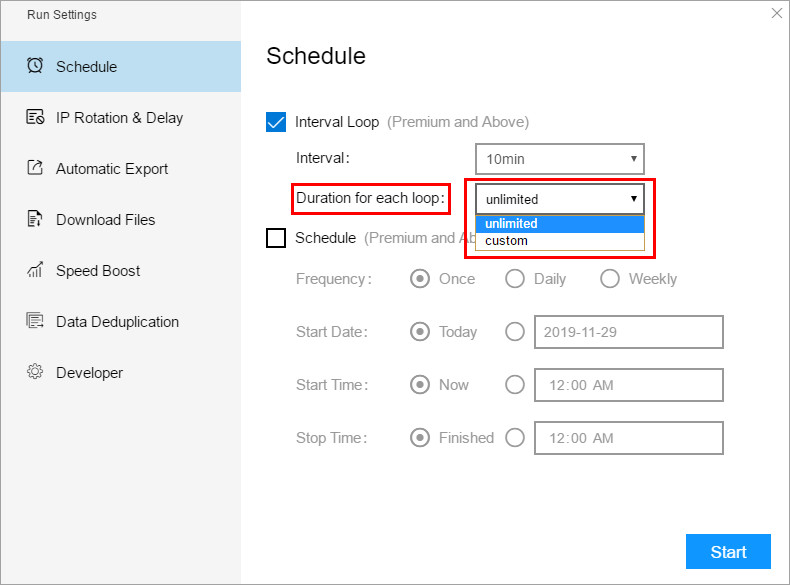Click the Download Files document icon
Viewport: 790px width, 585px height.
[x=34, y=219]
